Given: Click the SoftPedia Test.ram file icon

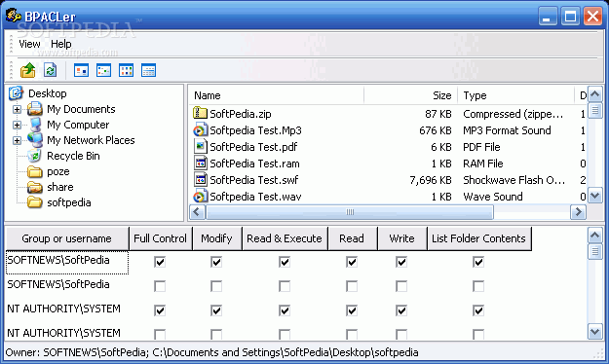Looking at the screenshot, I should (x=200, y=164).
